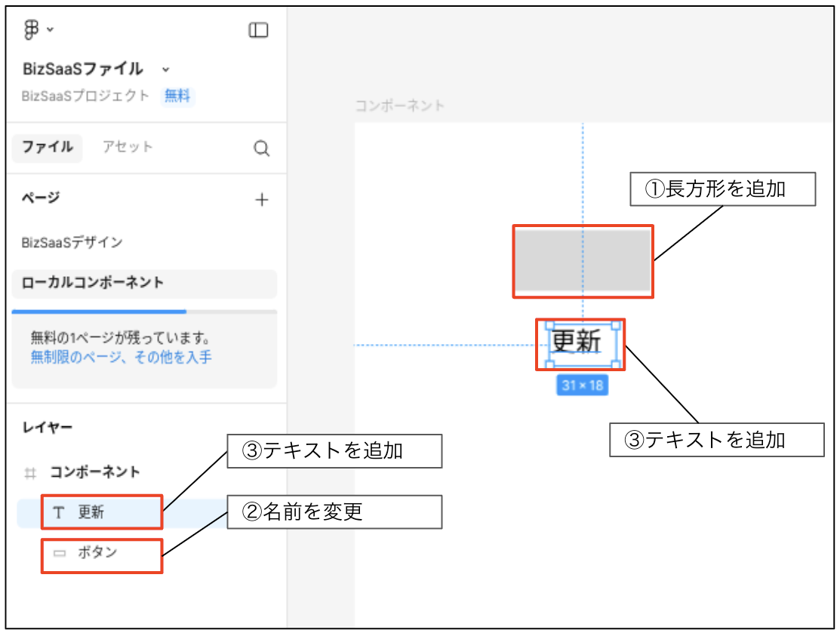Expand the BizSaaSファイル name dropdown arrow

166,69
